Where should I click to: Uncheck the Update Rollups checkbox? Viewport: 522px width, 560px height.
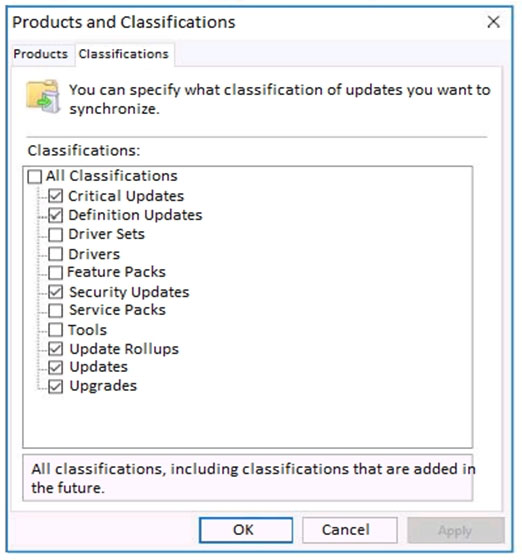56,349
